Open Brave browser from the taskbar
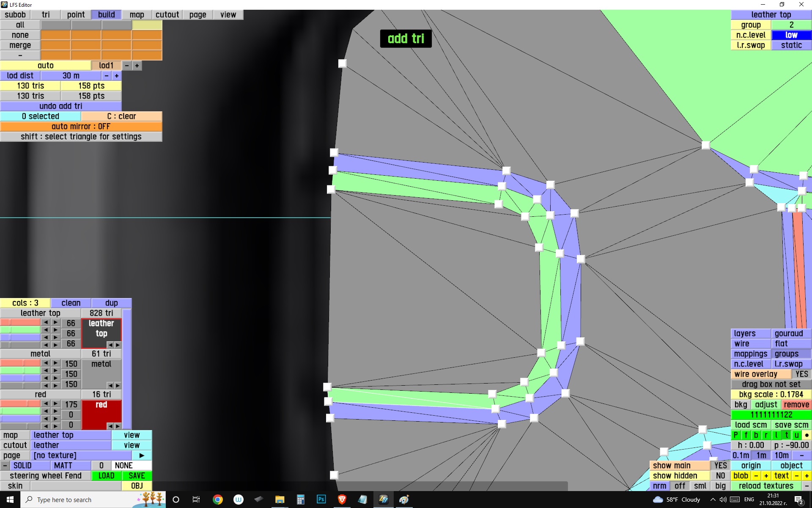 (342, 500)
